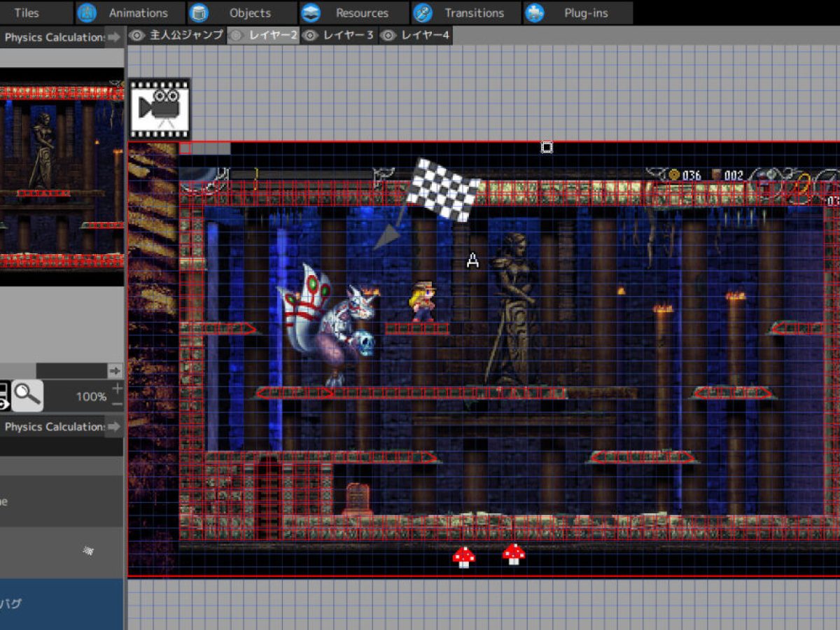Toggle visibility of レイヤー4 layer
Viewport: 840px width, 630px height.
pos(390,35)
